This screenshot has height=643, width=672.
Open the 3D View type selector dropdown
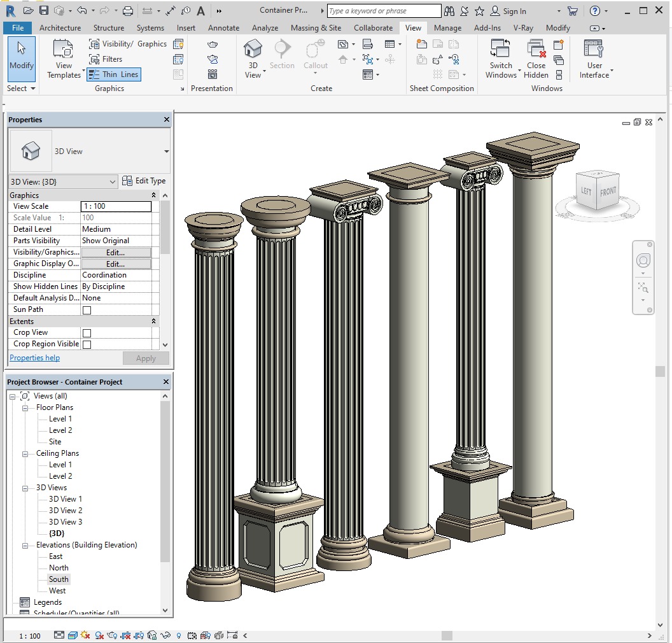[166, 152]
